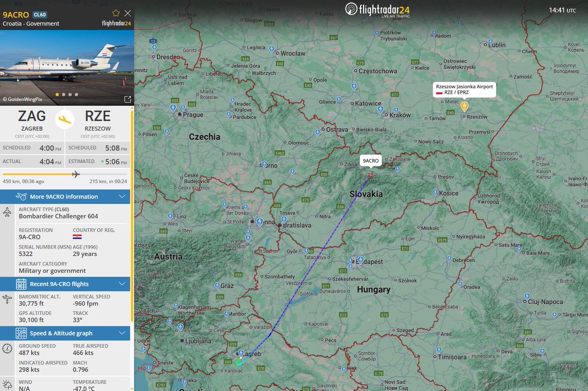Click the CL60 aircraft type badge

(x=39, y=15)
